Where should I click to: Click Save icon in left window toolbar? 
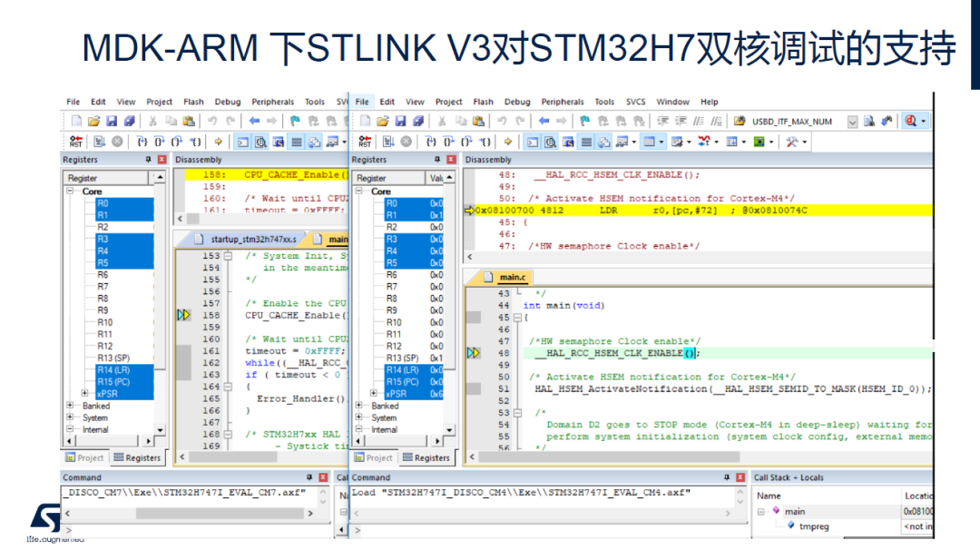(112, 122)
